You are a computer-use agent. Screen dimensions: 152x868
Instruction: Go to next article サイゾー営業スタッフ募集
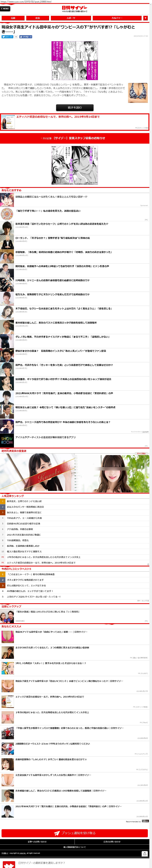(x=75, y=138)
